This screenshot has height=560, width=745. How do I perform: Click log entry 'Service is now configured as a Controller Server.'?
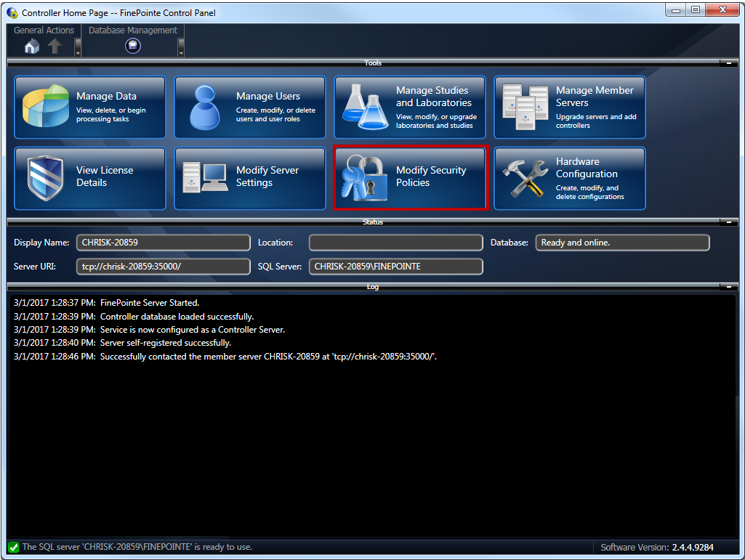click(193, 330)
